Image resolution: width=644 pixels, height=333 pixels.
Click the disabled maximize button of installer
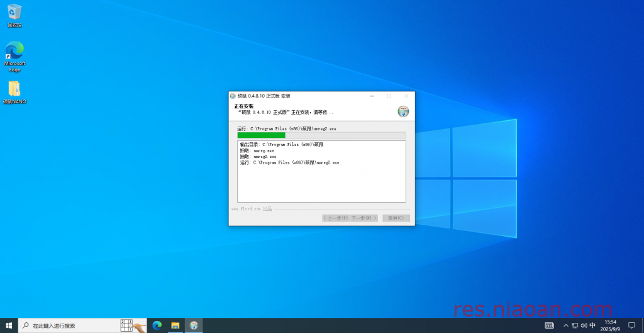[389, 96]
